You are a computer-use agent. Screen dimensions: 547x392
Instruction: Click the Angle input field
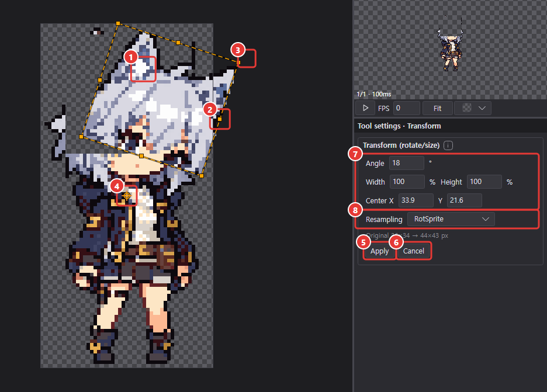406,163
